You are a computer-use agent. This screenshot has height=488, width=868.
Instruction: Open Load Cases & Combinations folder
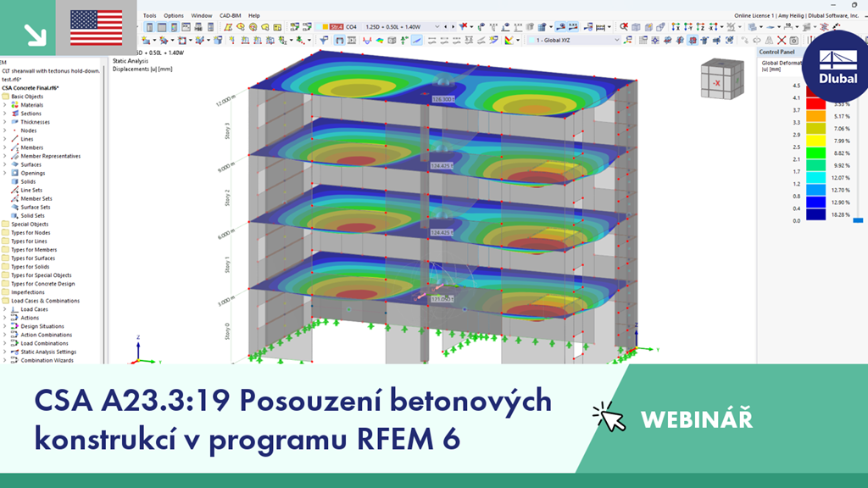click(45, 301)
